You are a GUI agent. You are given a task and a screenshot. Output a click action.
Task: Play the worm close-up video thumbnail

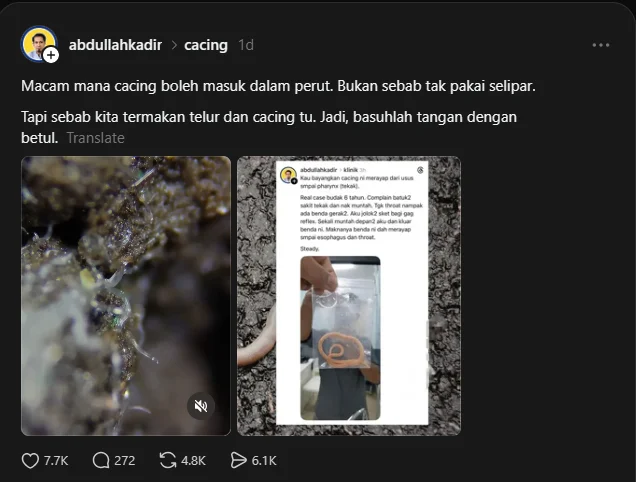coord(126,296)
